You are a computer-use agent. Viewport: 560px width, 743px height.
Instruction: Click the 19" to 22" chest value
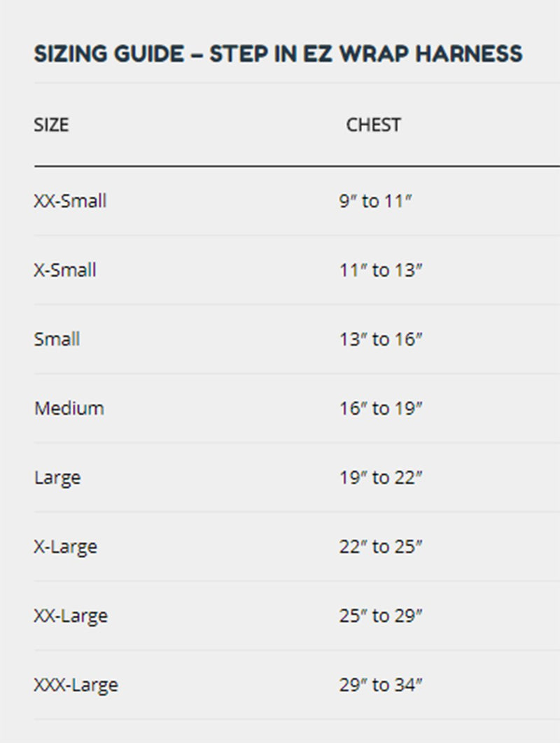pyautogui.click(x=380, y=478)
